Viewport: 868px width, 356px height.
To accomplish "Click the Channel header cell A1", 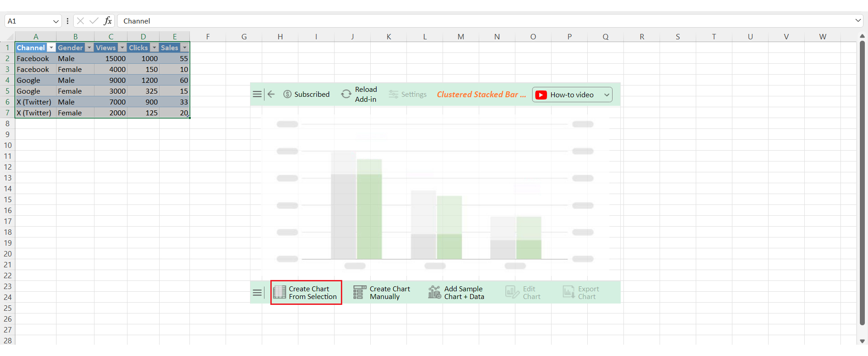I will click(36, 47).
